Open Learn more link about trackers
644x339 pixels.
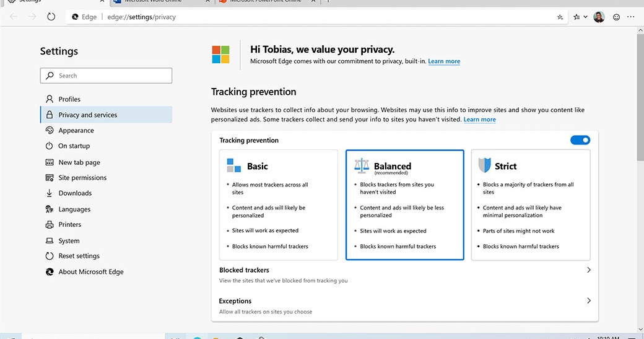480,120
